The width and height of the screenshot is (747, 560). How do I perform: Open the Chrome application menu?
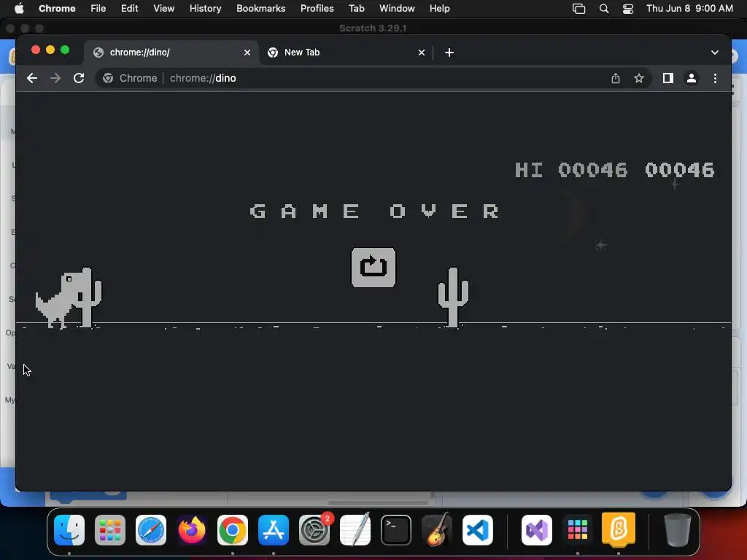pyautogui.click(x=57, y=8)
